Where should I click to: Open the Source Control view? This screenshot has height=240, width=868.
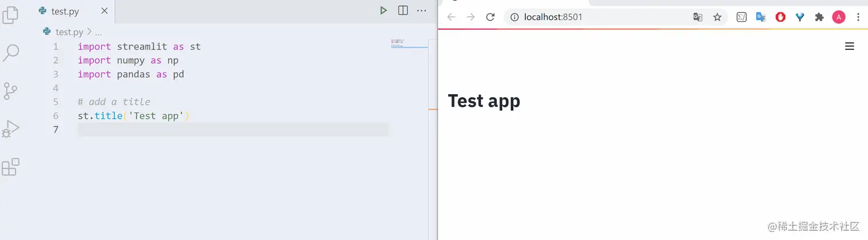[10, 91]
